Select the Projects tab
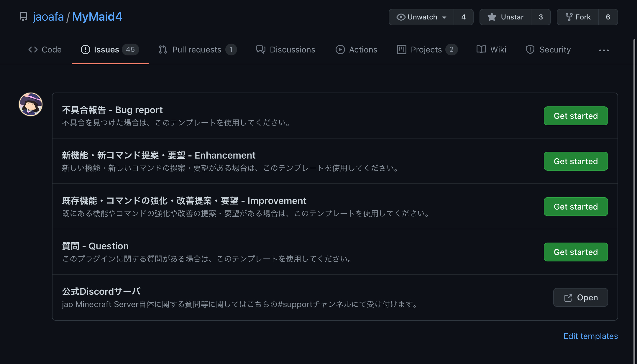The height and width of the screenshot is (364, 637). coord(426,49)
